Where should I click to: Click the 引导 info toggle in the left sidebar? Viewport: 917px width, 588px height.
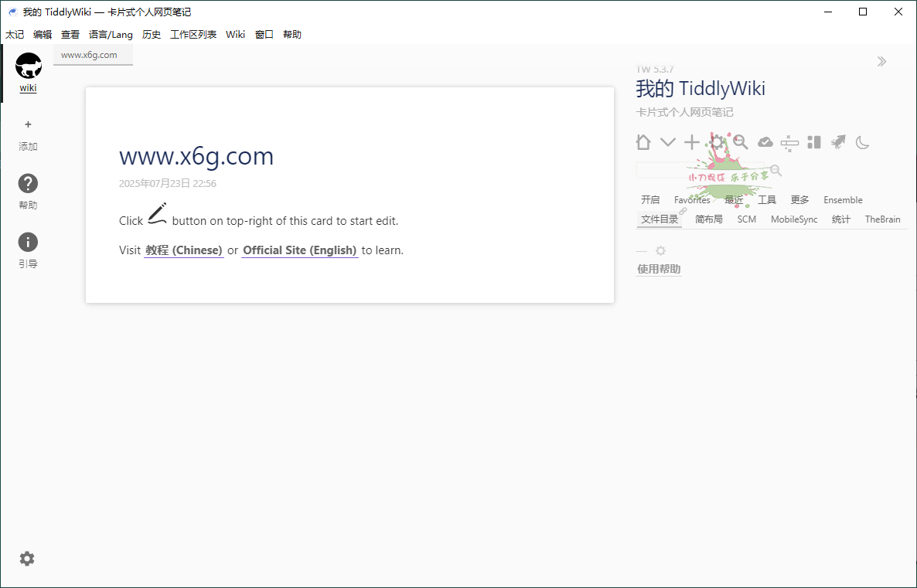[x=28, y=243]
